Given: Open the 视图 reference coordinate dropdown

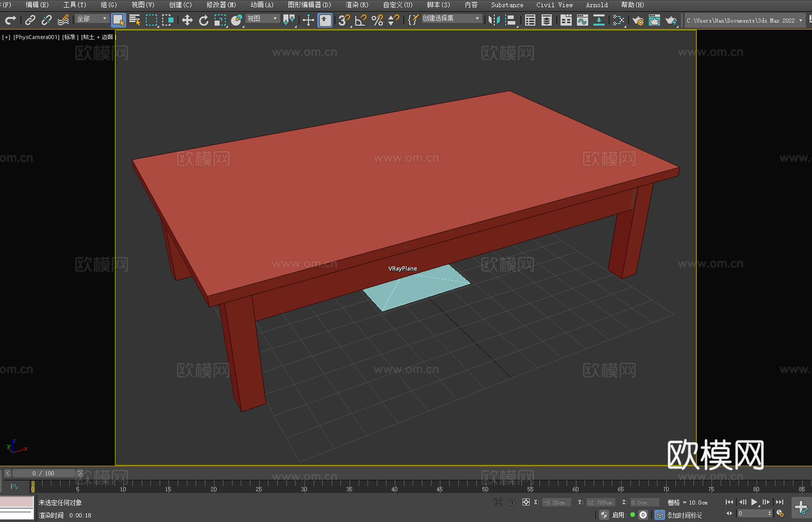Looking at the screenshot, I should click(x=262, y=18).
